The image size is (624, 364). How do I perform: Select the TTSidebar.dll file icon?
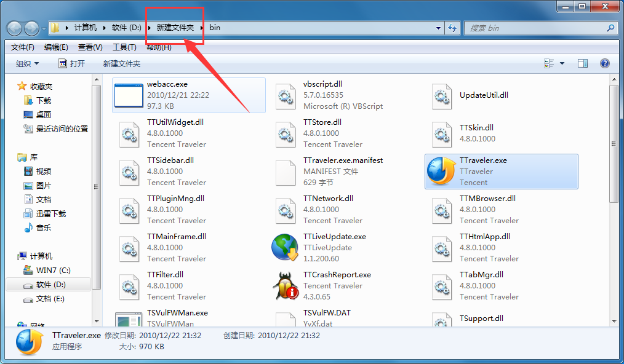129,172
